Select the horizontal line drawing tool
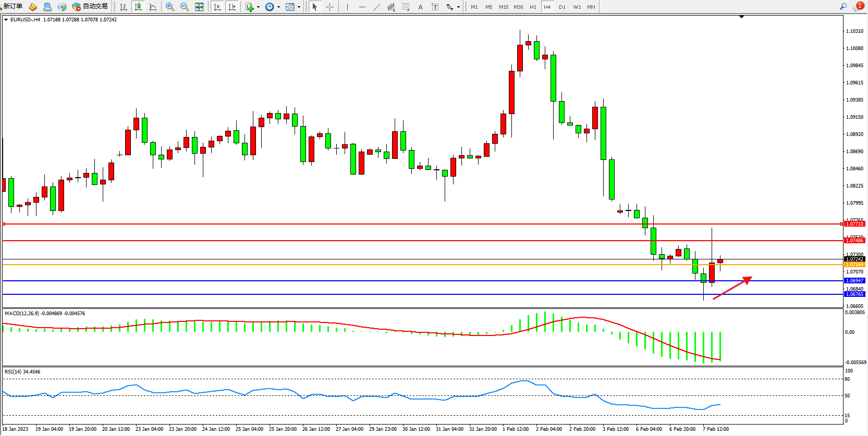868x436 pixels. [362, 7]
